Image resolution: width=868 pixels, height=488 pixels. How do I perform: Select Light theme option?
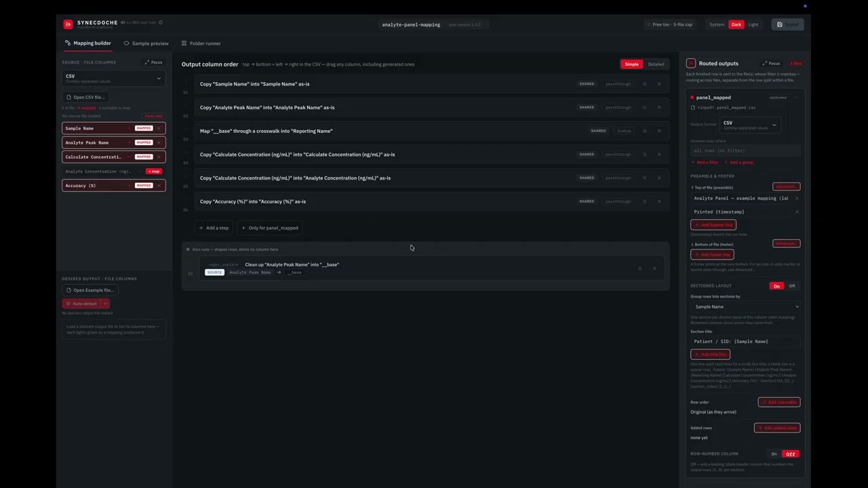(x=753, y=24)
